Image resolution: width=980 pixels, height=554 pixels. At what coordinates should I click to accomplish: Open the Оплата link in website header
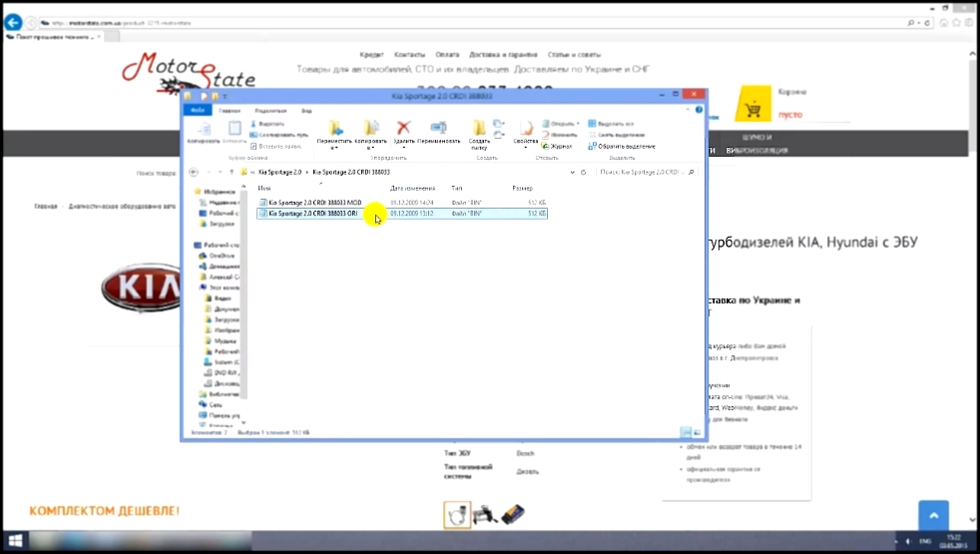[x=447, y=54]
